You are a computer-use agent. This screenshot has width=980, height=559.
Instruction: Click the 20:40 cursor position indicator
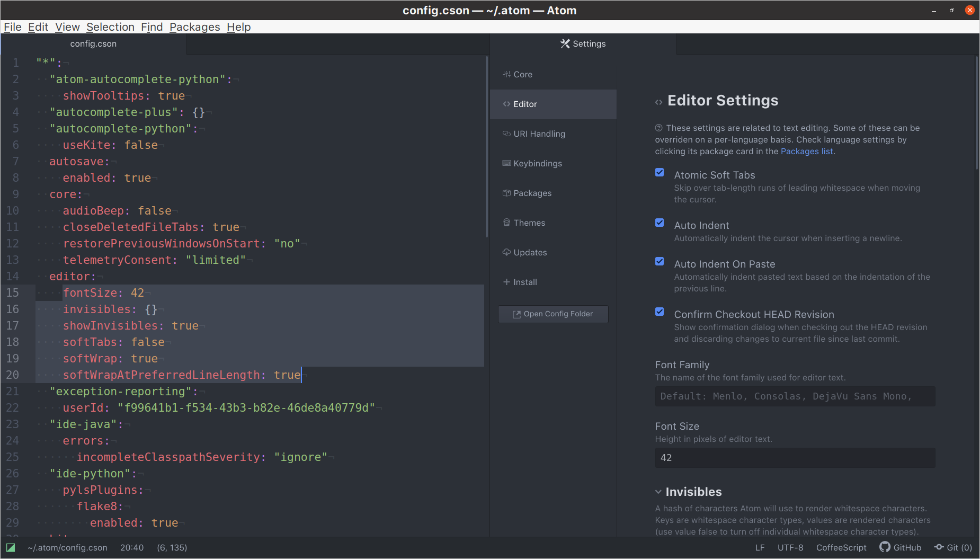tap(132, 547)
